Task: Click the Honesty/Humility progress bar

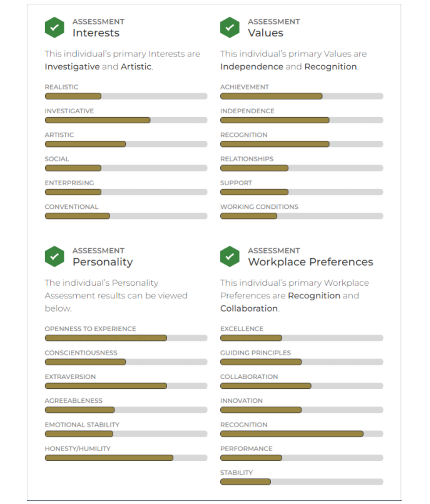Action: point(126,458)
